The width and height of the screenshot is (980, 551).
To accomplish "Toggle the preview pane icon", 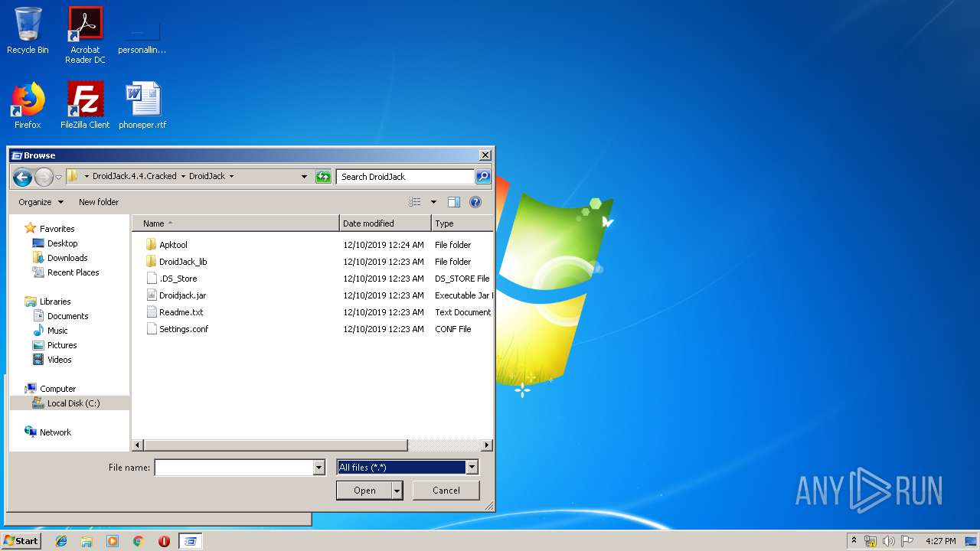I will point(454,202).
